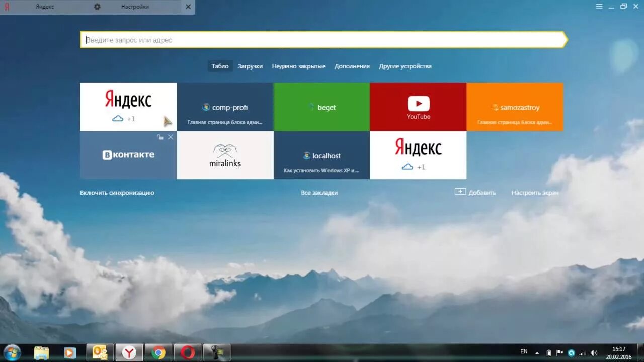Show hidden system tray icons
This screenshot has width=644, height=362.
[x=537, y=353]
